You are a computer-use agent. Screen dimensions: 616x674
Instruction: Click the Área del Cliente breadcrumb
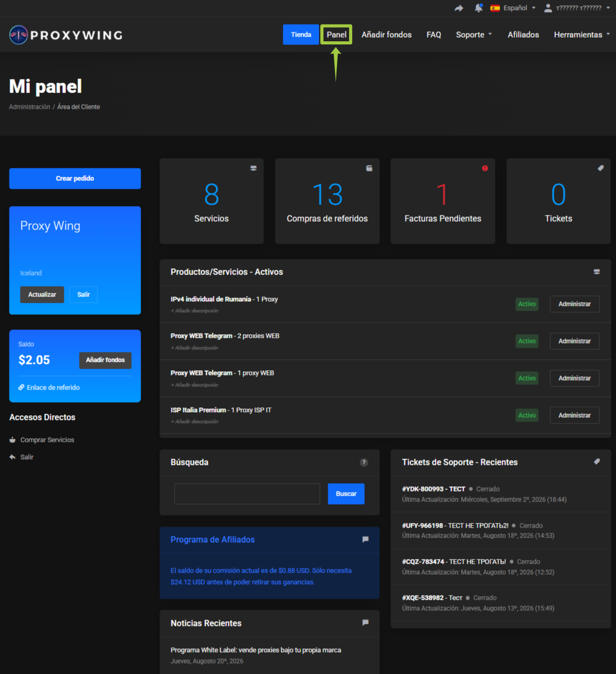point(78,107)
